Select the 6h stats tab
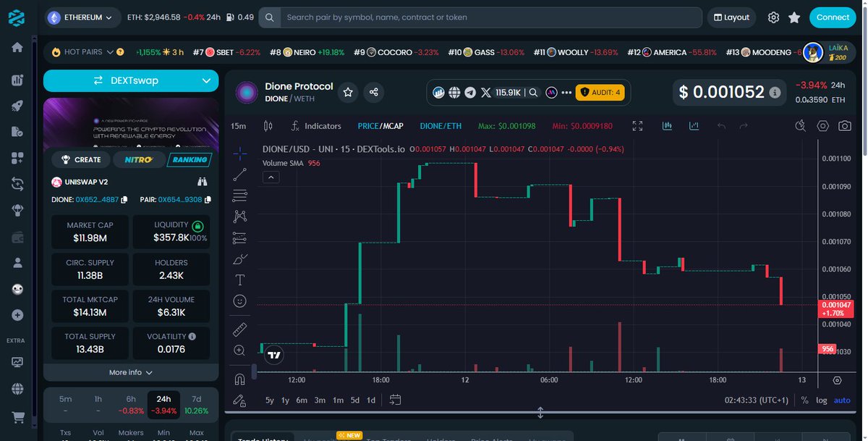Image resolution: width=868 pixels, height=441 pixels. [131, 404]
